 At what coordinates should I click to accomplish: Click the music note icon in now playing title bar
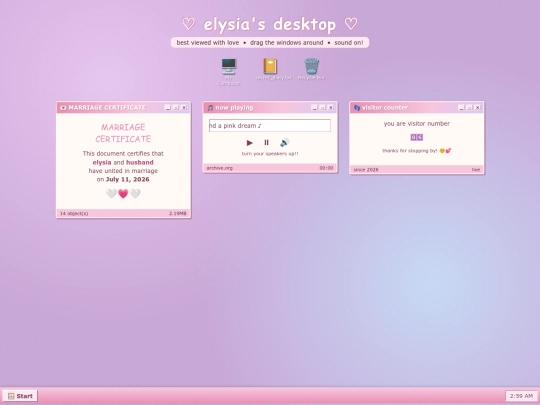(210, 108)
